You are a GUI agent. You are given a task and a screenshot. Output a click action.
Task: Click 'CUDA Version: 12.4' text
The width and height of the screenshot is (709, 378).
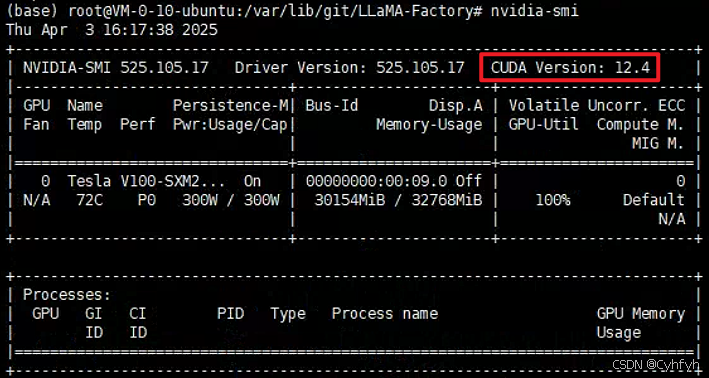pyautogui.click(x=571, y=68)
